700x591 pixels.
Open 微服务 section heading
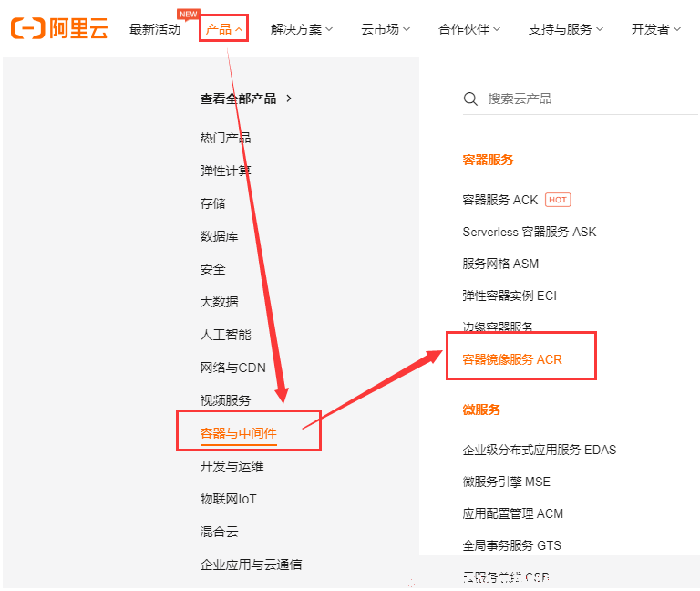click(x=481, y=410)
